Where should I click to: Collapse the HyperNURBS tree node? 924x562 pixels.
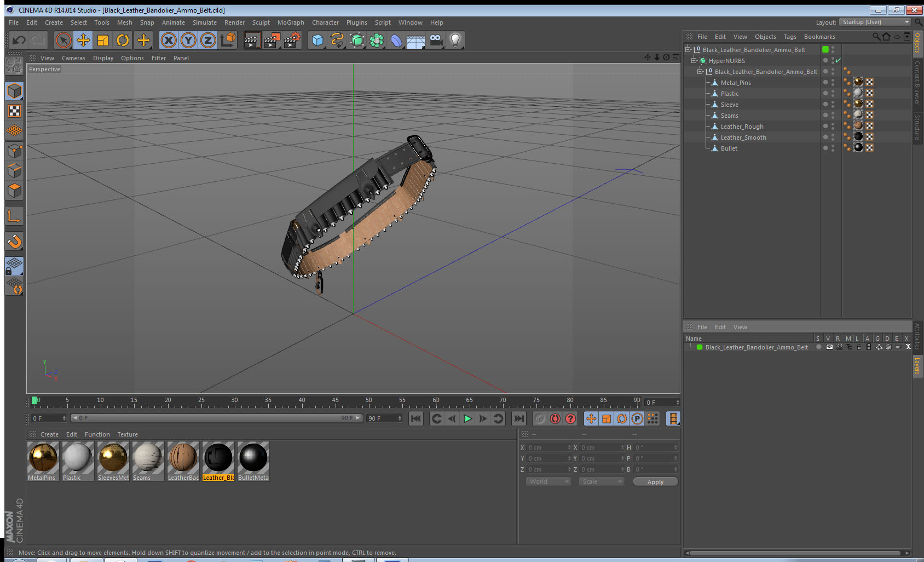pyautogui.click(x=694, y=61)
